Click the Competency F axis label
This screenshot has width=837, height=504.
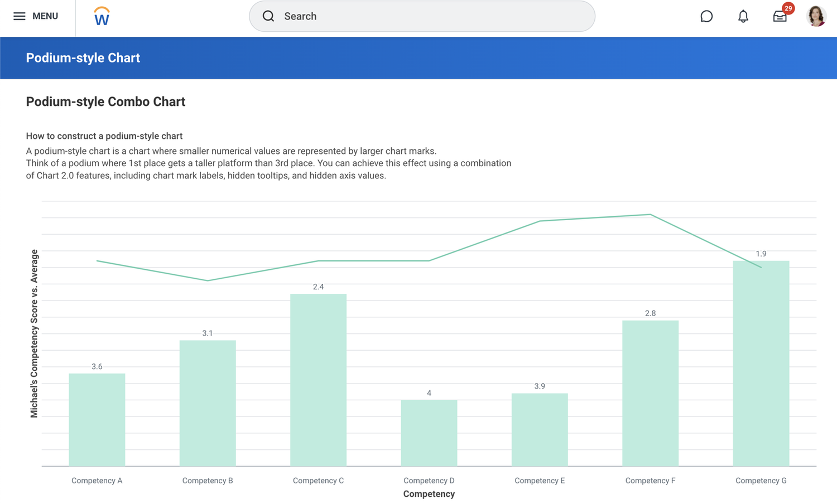650,480
